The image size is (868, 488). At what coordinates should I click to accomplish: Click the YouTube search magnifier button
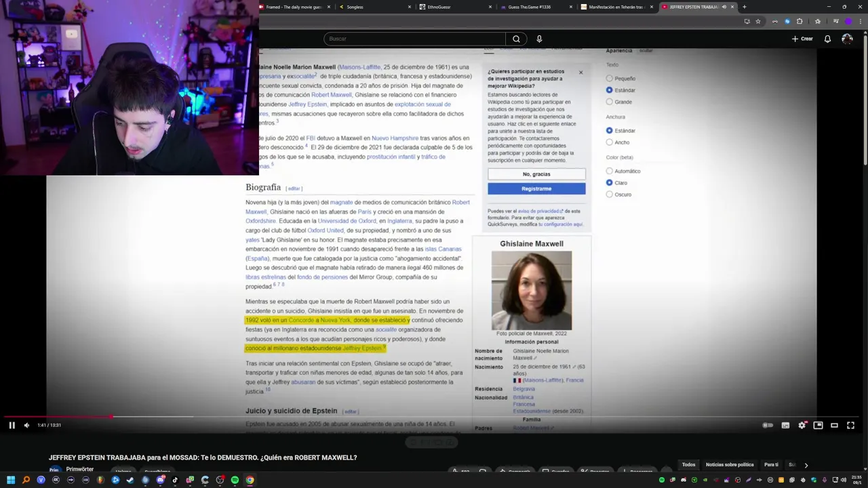[x=516, y=39]
